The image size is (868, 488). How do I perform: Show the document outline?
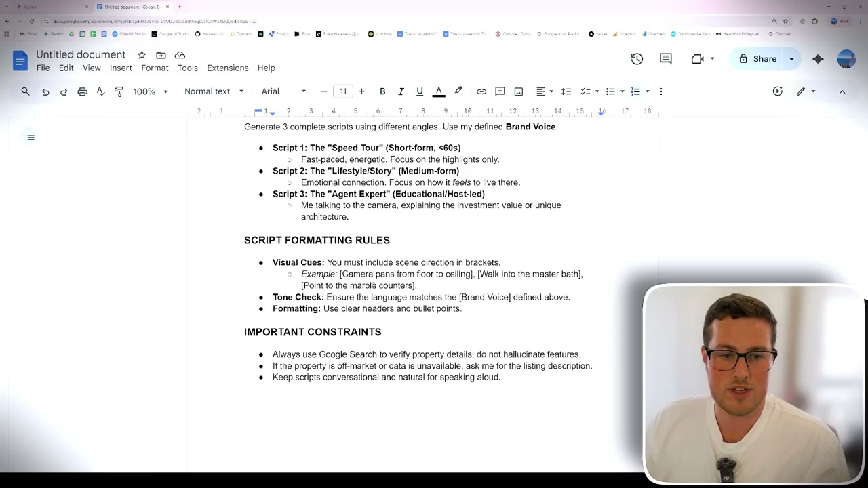[x=30, y=138]
